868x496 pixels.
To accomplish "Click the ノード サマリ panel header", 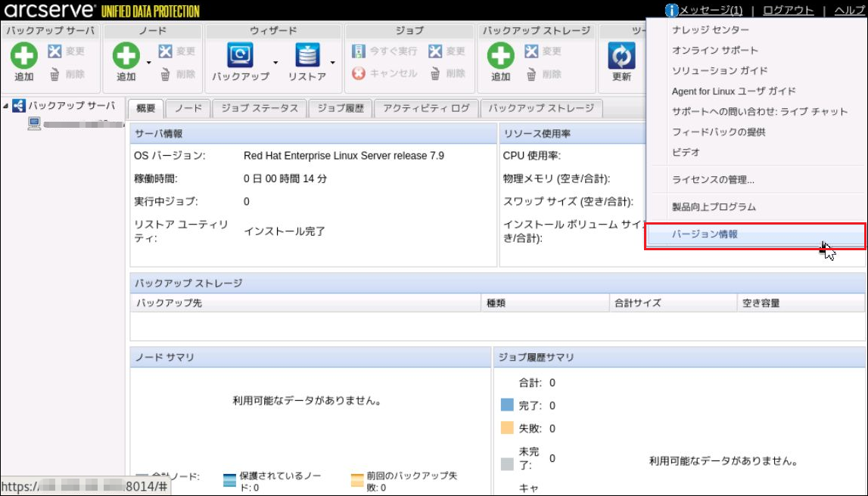I will (x=310, y=358).
